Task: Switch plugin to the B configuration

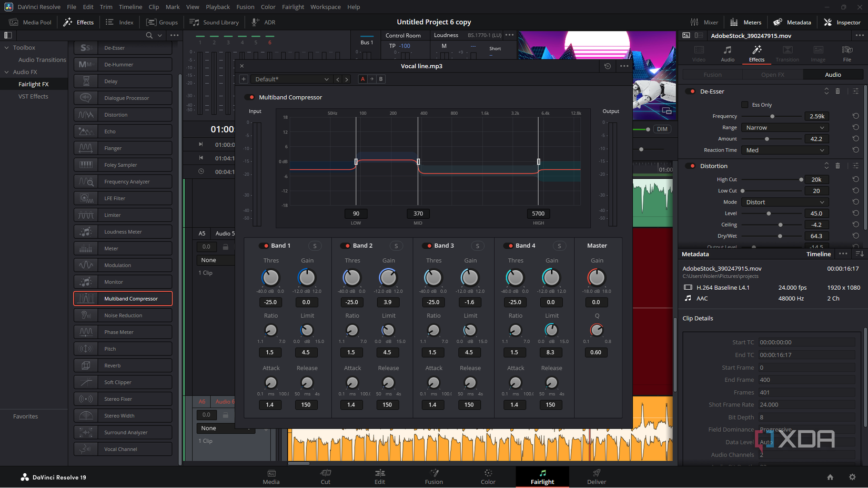Action: pos(381,79)
